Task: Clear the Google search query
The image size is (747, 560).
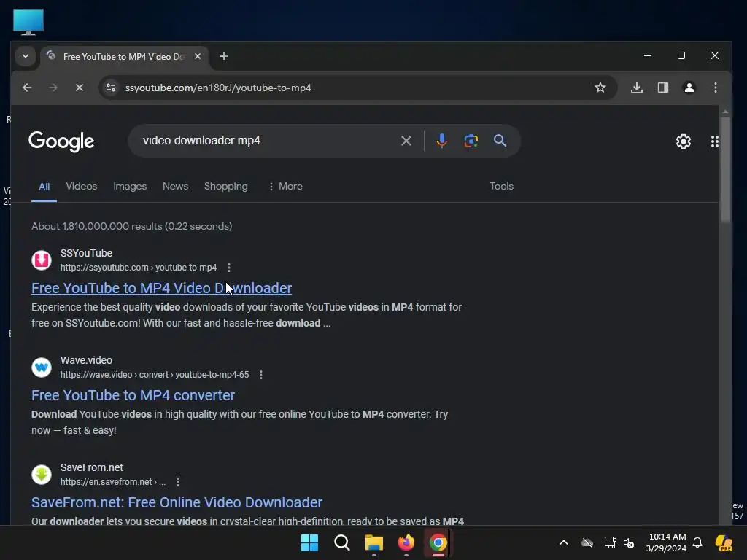Action: click(x=406, y=141)
